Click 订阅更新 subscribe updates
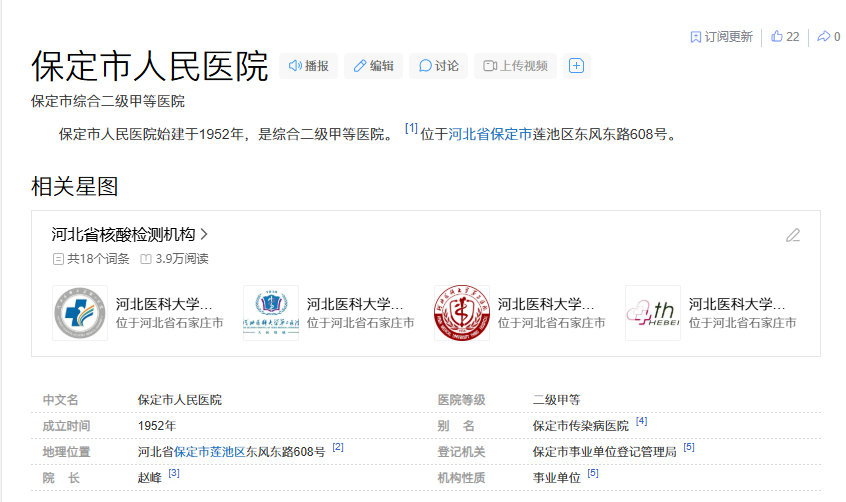 721,37
